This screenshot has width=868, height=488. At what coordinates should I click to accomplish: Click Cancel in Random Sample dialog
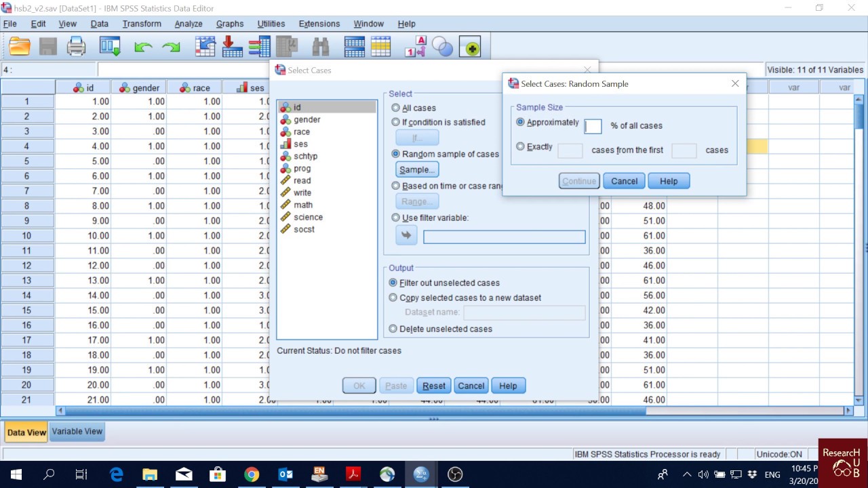coord(624,181)
